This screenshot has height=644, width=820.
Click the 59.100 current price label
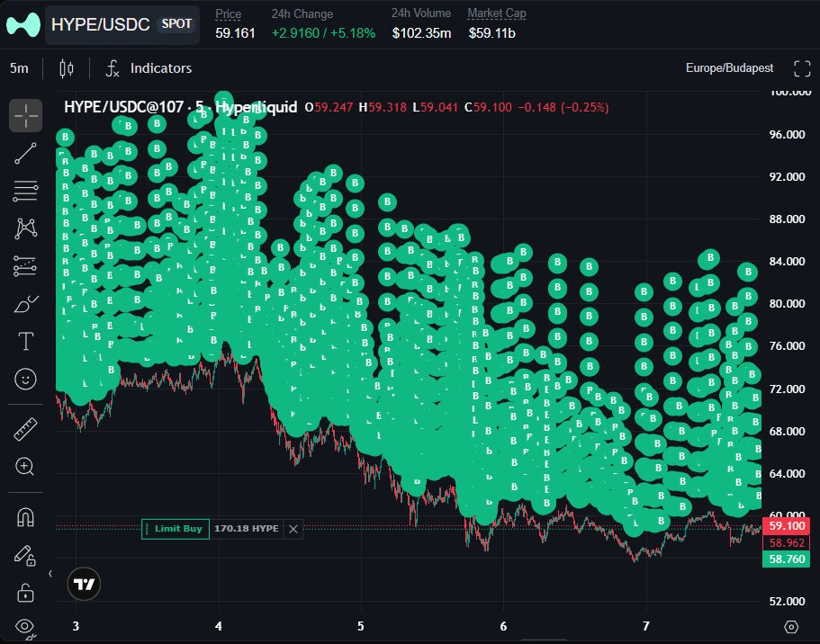(x=787, y=526)
